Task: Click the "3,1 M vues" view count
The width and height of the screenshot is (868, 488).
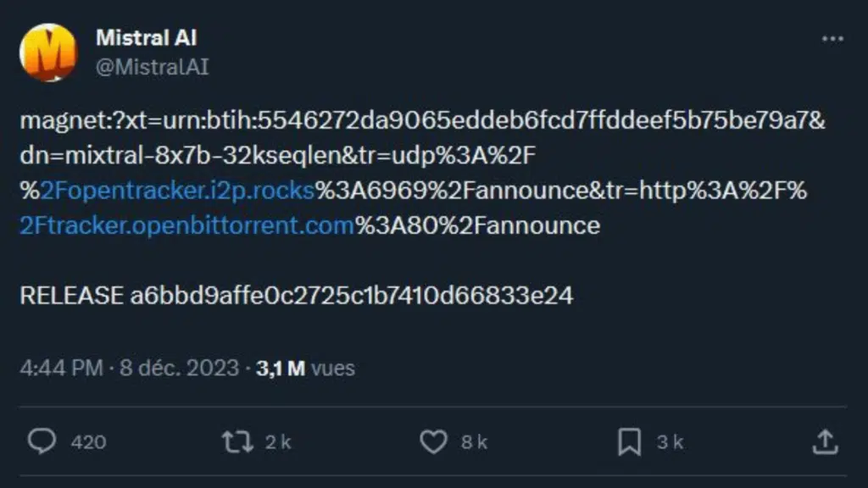Action: click(305, 368)
